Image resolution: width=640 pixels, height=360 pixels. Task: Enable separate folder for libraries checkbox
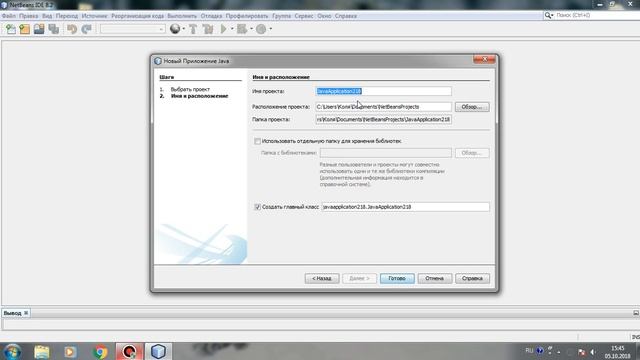pos(258,141)
